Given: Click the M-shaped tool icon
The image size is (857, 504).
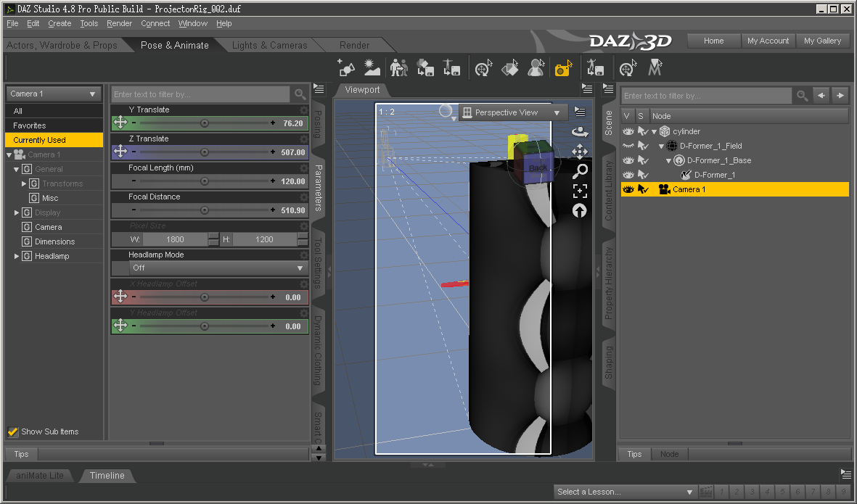Looking at the screenshot, I should [x=655, y=67].
